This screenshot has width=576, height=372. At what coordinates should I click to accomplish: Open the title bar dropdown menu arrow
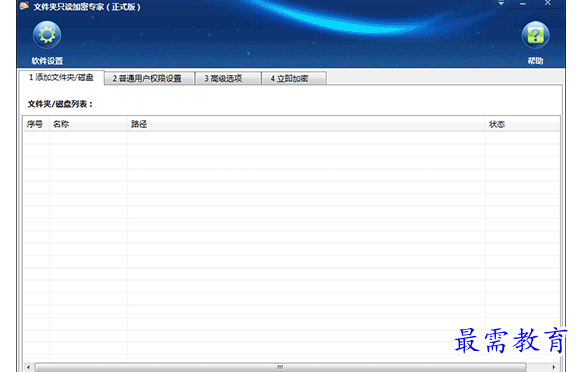tap(501, 3)
